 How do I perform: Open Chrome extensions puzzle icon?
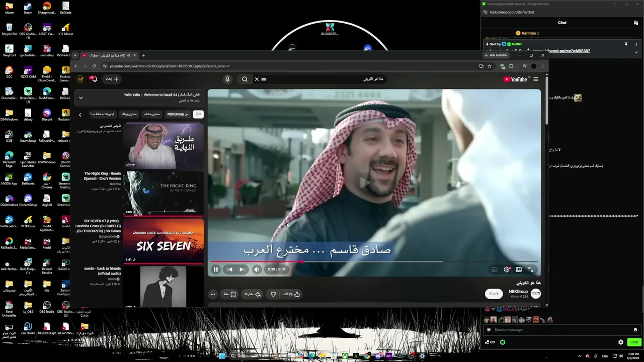click(x=511, y=66)
